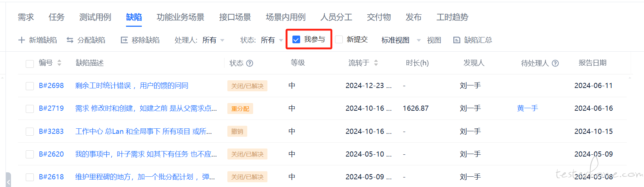Sort by 编号 column arrows
644x187 pixels.
(59, 63)
